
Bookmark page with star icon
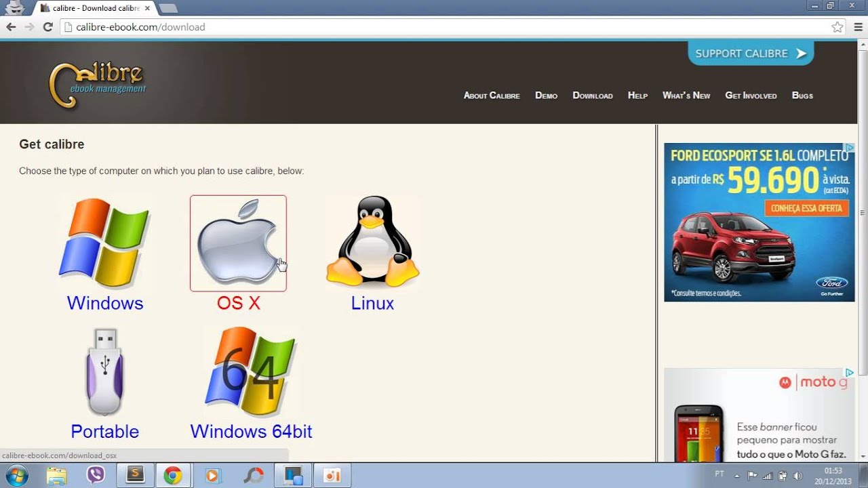tap(837, 27)
